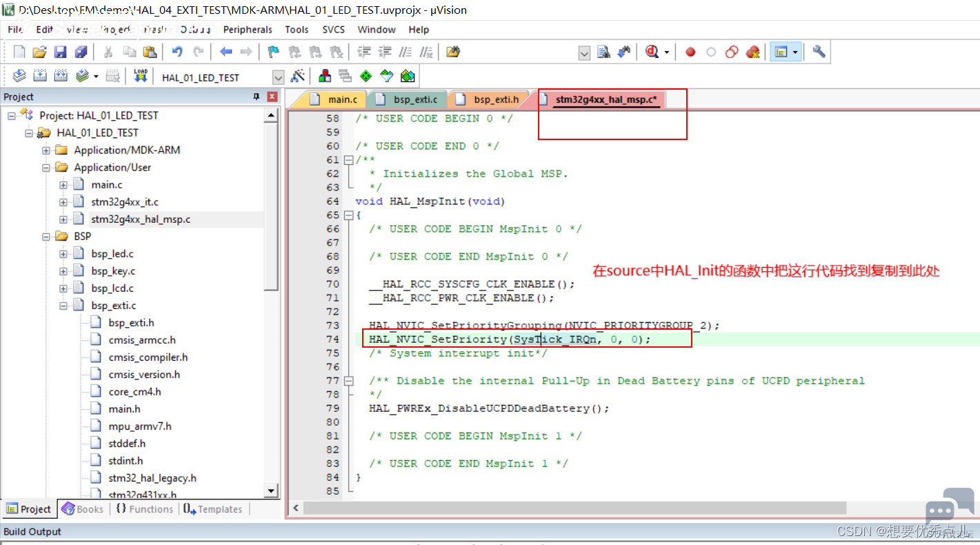Image resolution: width=980 pixels, height=545 pixels.
Task: Start the debug session with the magnifier icon
Action: (653, 52)
